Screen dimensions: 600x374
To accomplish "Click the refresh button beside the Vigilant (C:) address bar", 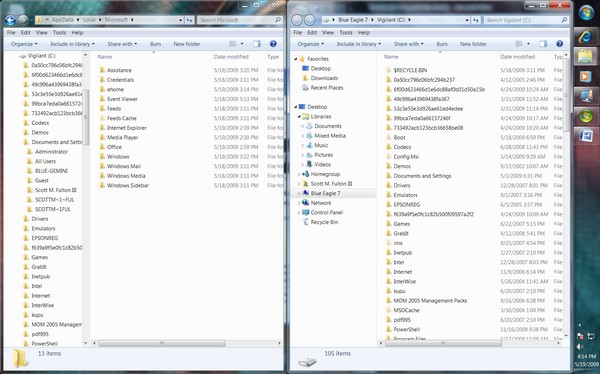I will pos(476,20).
